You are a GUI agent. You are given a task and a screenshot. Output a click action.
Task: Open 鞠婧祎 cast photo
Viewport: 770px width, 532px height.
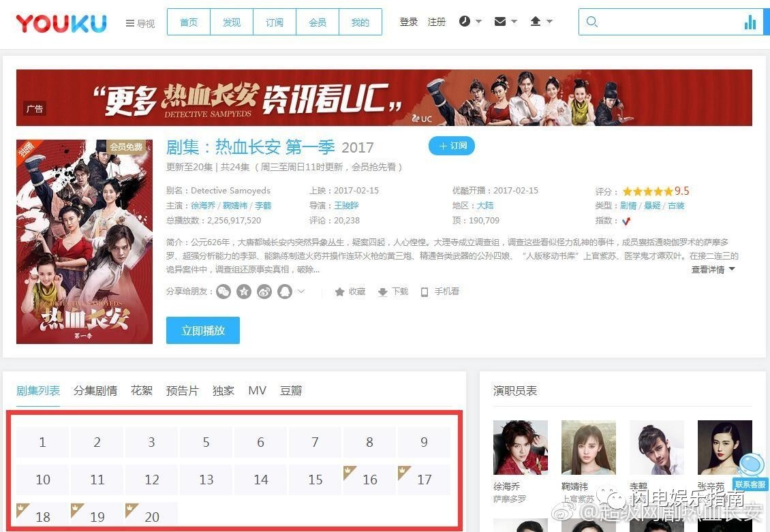[x=589, y=447]
